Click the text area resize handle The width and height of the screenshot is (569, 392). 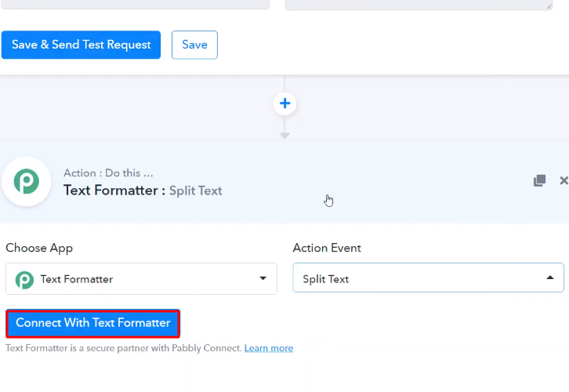point(549,5)
